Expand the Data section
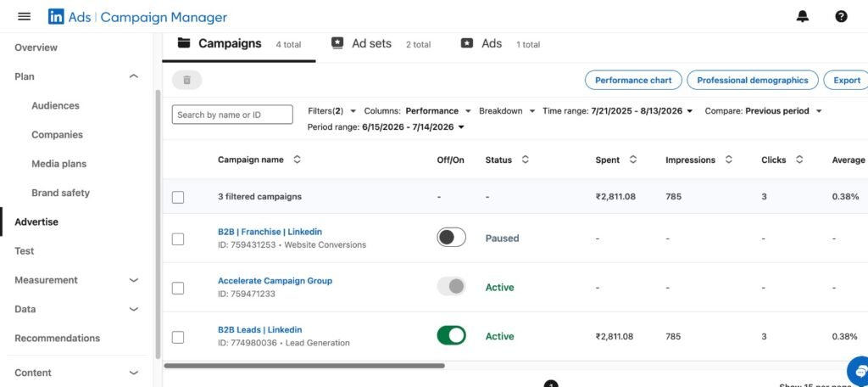Screen dimensions: 868x387 pyautogui.click(x=133, y=309)
